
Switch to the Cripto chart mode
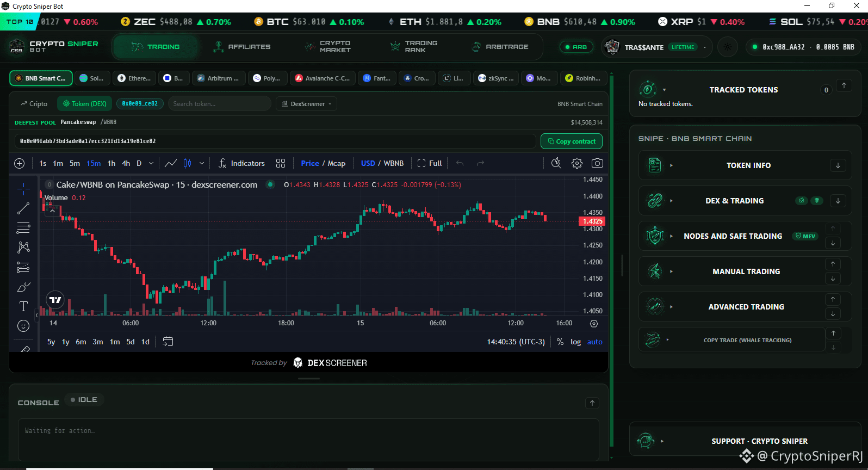point(34,103)
